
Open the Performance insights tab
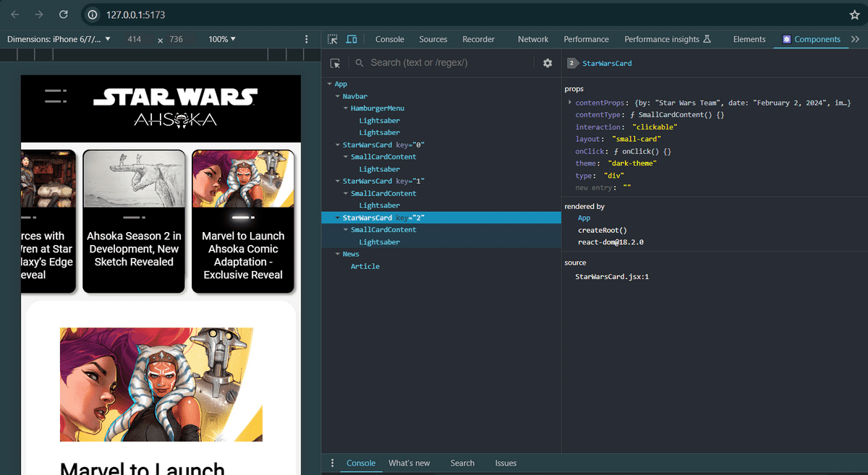[668, 39]
